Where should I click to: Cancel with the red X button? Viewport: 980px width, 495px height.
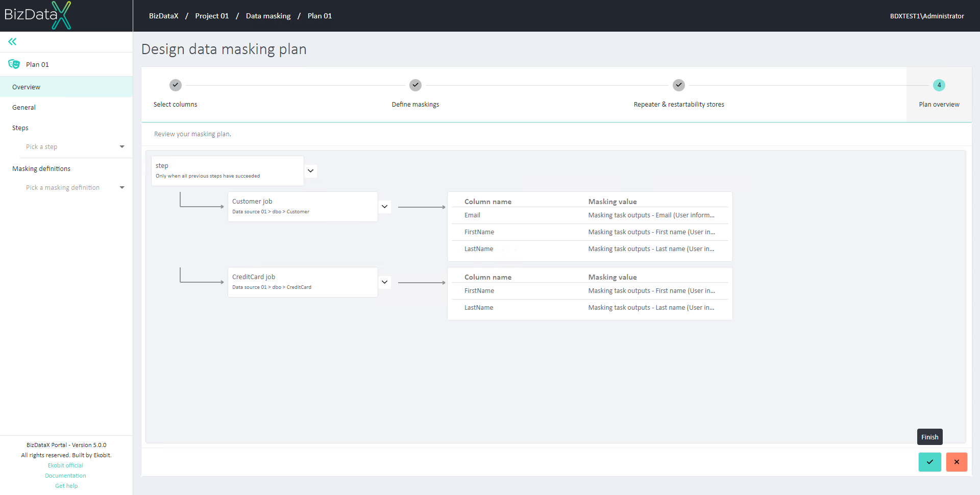point(957,462)
